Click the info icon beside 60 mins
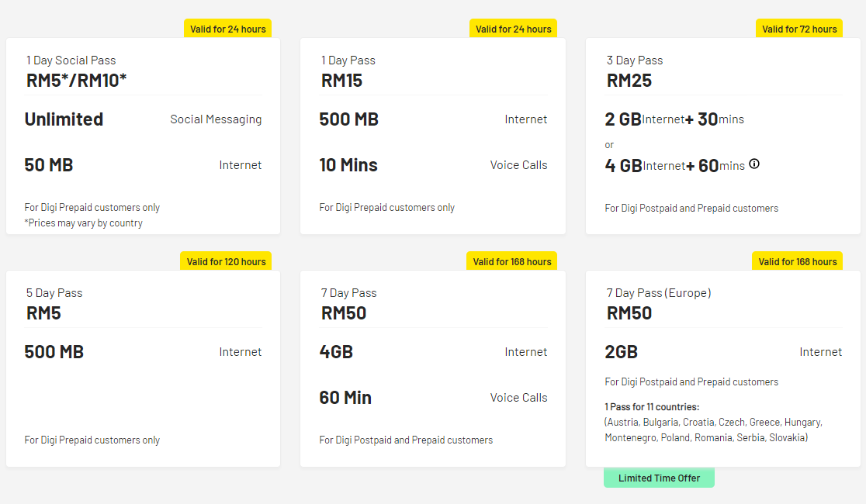Image resolution: width=866 pixels, height=504 pixels. 754,164
